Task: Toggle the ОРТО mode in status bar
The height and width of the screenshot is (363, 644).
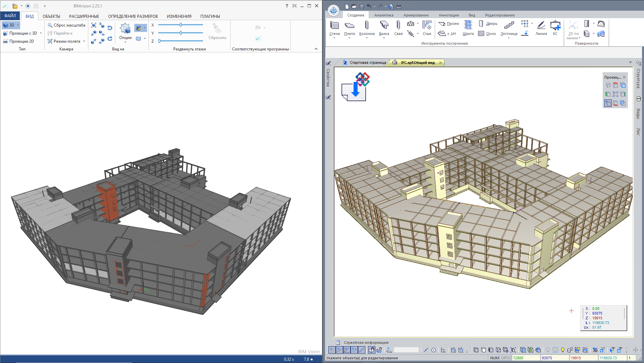Action: click(x=506, y=358)
